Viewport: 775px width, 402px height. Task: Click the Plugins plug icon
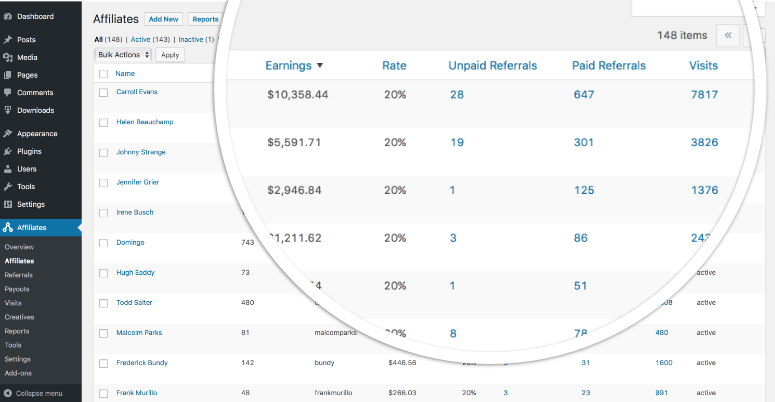point(8,151)
